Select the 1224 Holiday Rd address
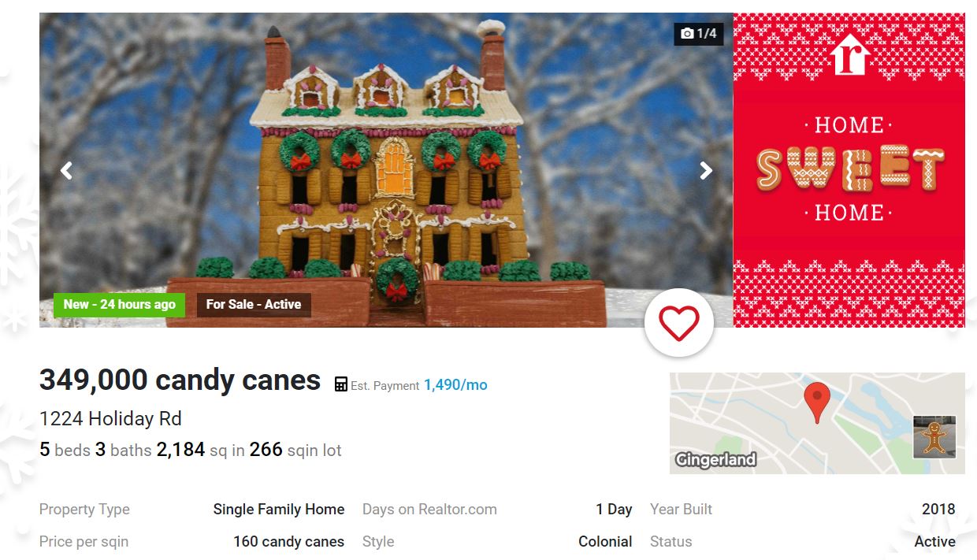This screenshot has width=977, height=560. point(110,418)
